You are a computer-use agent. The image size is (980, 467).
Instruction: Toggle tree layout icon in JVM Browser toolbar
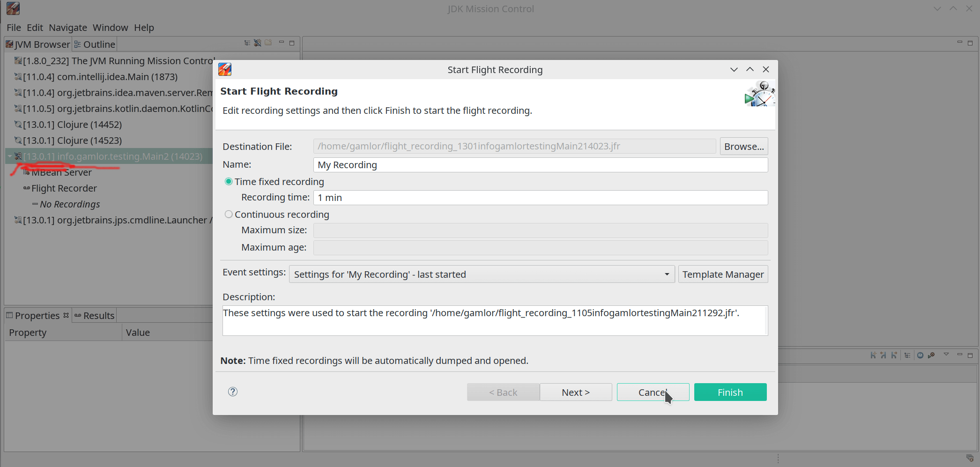click(247, 43)
